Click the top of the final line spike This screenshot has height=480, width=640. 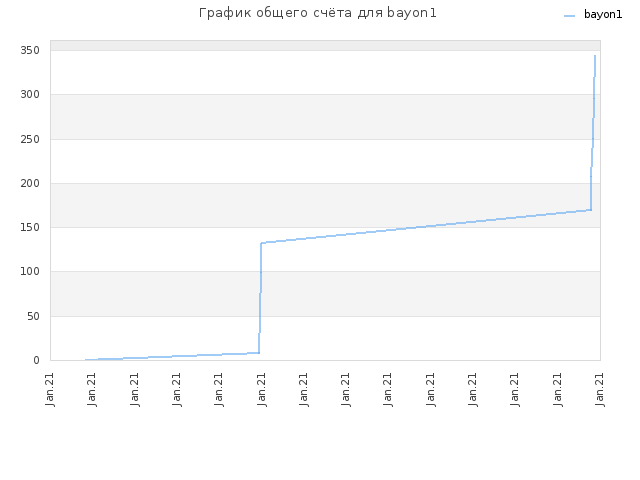coord(595,56)
